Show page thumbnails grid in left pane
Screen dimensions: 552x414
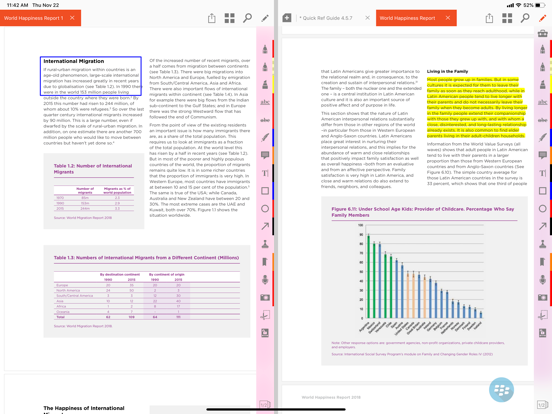pyautogui.click(x=230, y=18)
